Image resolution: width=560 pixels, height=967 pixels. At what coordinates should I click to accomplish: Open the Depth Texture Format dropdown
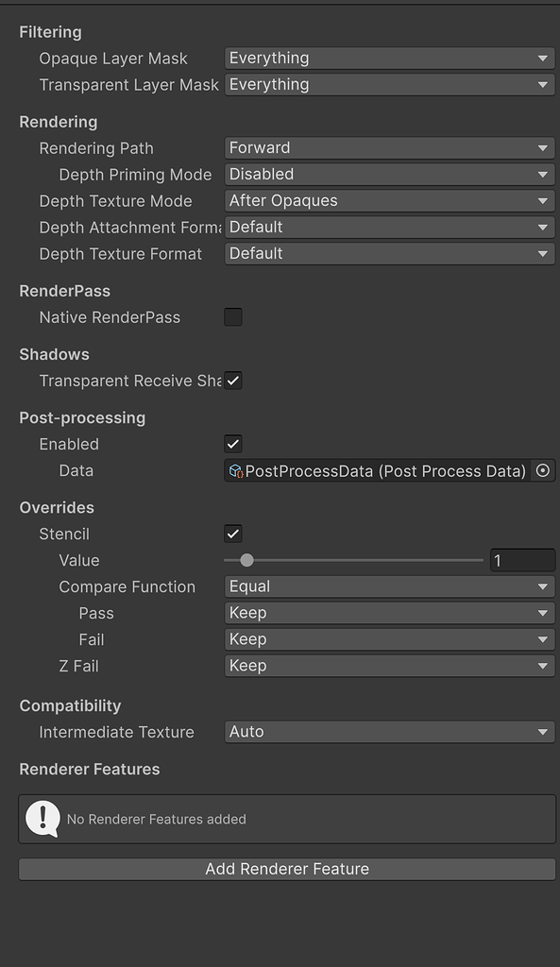pos(389,253)
